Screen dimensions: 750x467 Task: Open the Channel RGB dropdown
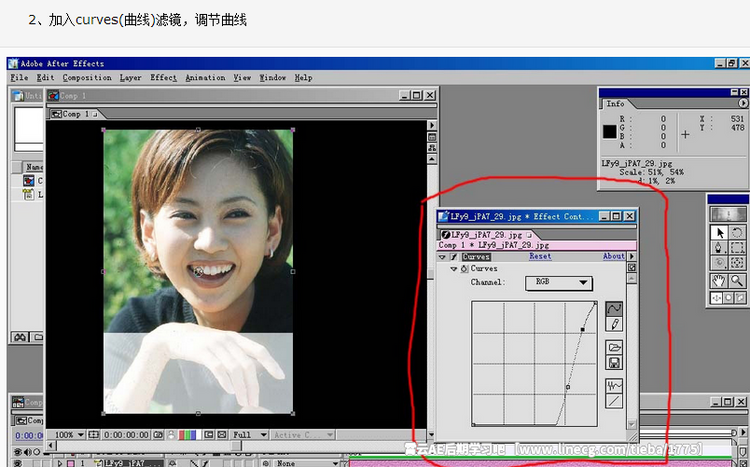coord(559,283)
